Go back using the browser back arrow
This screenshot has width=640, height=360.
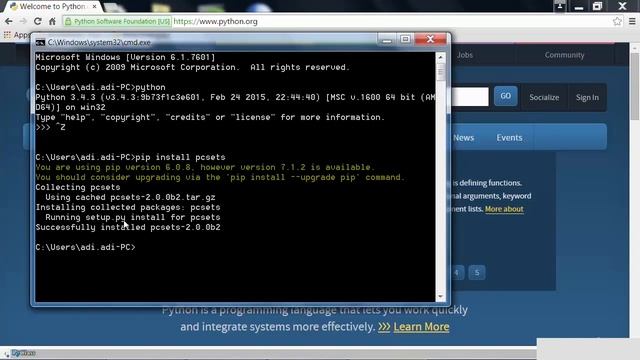[9, 21]
